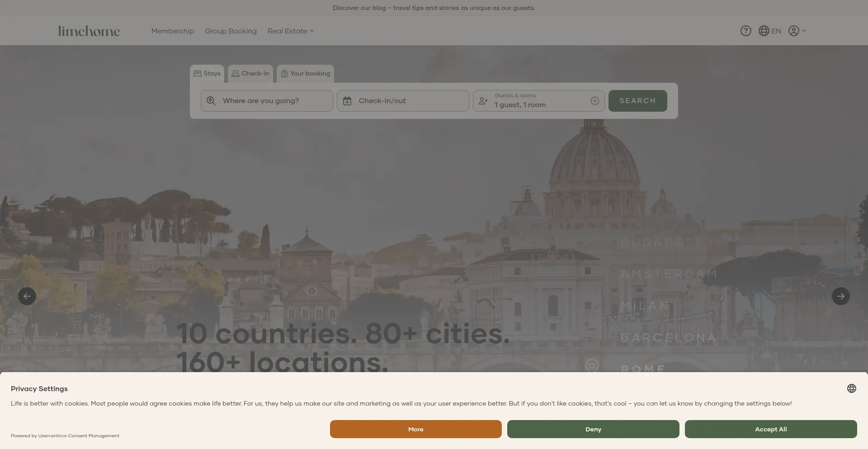The height and width of the screenshot is (449, 868).
Task: Select Milan in city list
Action: (x=645, y=306)
